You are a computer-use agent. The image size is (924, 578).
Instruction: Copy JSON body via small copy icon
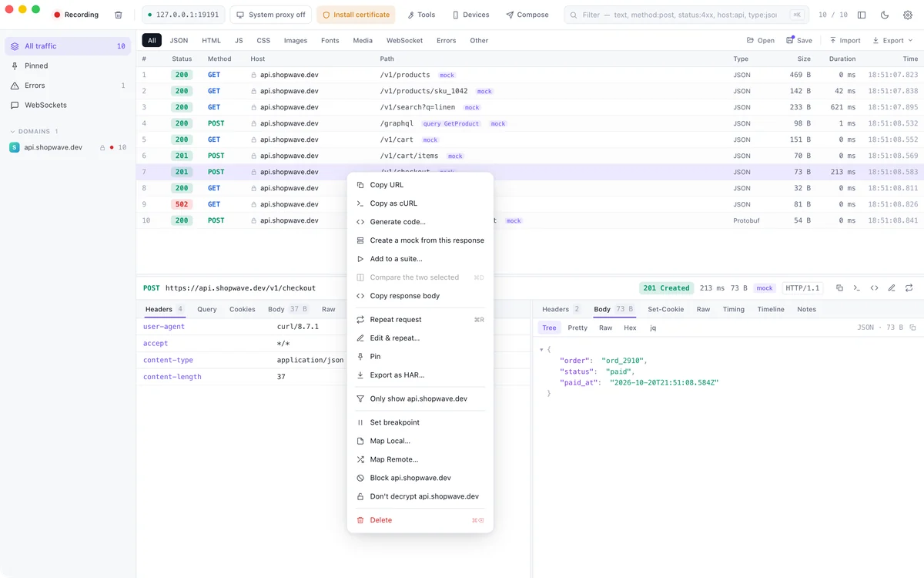[913, 328]
